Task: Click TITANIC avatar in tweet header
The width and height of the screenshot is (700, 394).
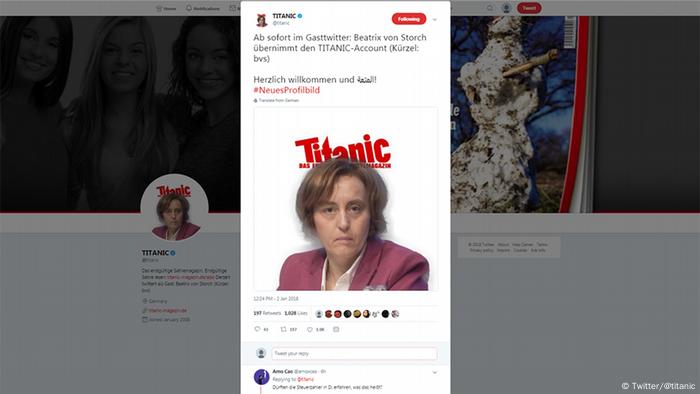Action: (x=261, y=20)
